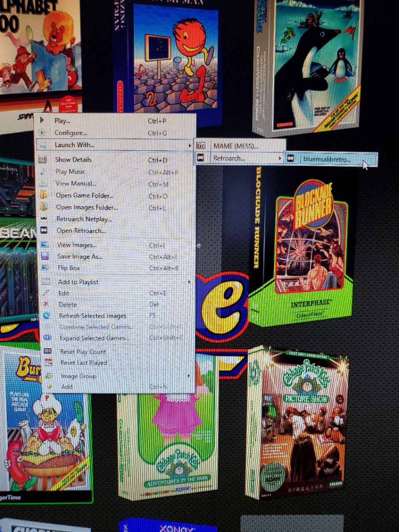Click the Show Details icon

point(42,159)
